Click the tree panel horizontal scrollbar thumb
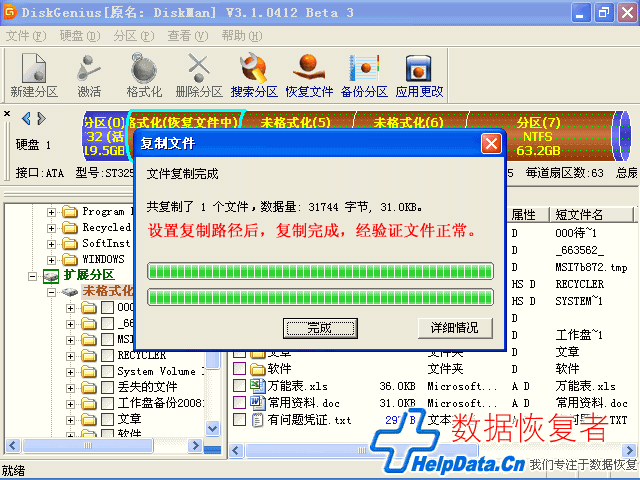This screenshot has height=480, width=640. click(x=88, y=445)
